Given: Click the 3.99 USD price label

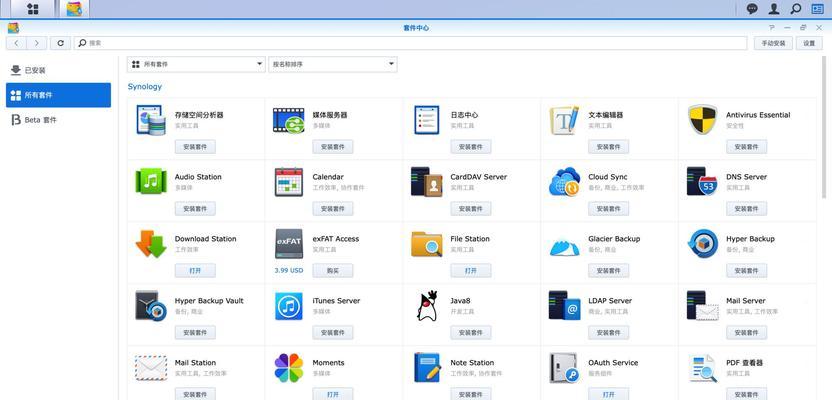Looking at the screenshot, I should (289, 271).
